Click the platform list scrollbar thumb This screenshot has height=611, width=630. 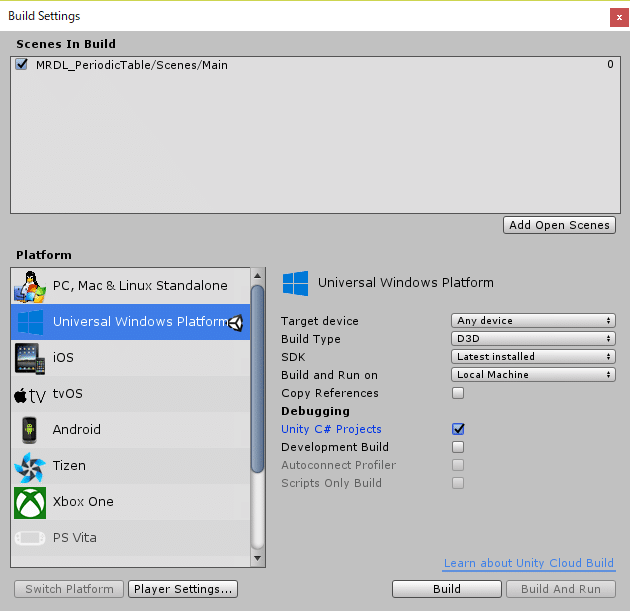click(x=257, y=378)
